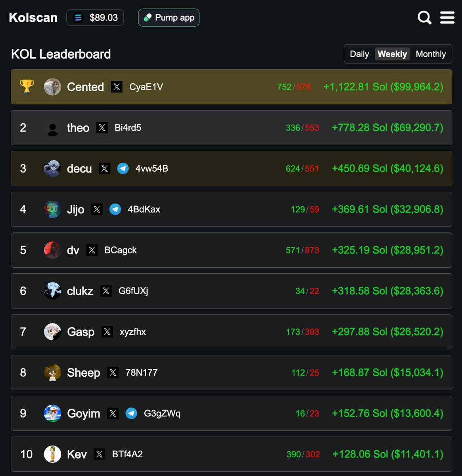Switch leaderboard to Monthly tab

tap(431, 54)
